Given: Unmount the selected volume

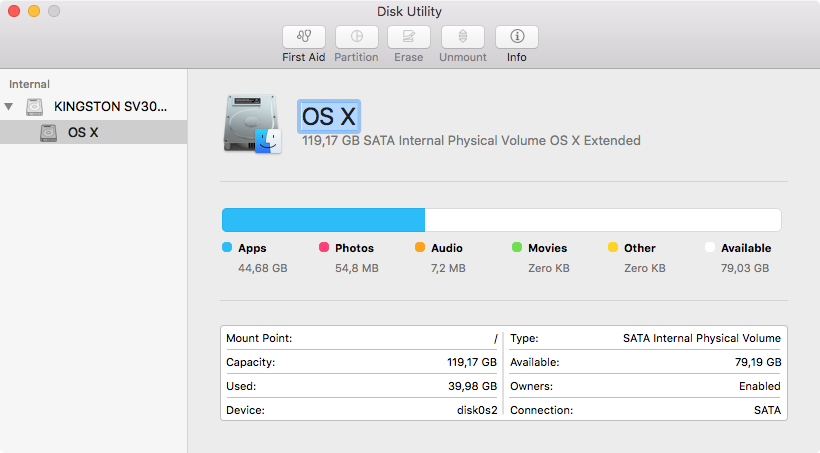Looking at the screenshot, I should tap(463, 37).
